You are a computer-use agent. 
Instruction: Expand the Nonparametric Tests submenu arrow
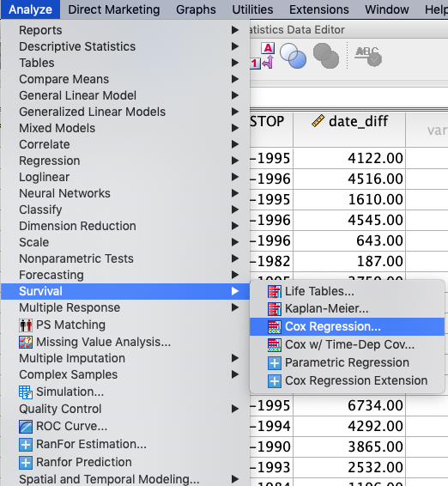coord(235,258)
